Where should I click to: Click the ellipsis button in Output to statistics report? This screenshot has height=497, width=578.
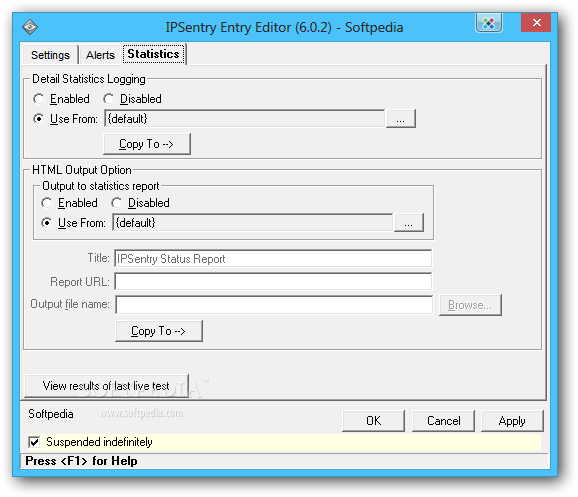click(409, 223)
